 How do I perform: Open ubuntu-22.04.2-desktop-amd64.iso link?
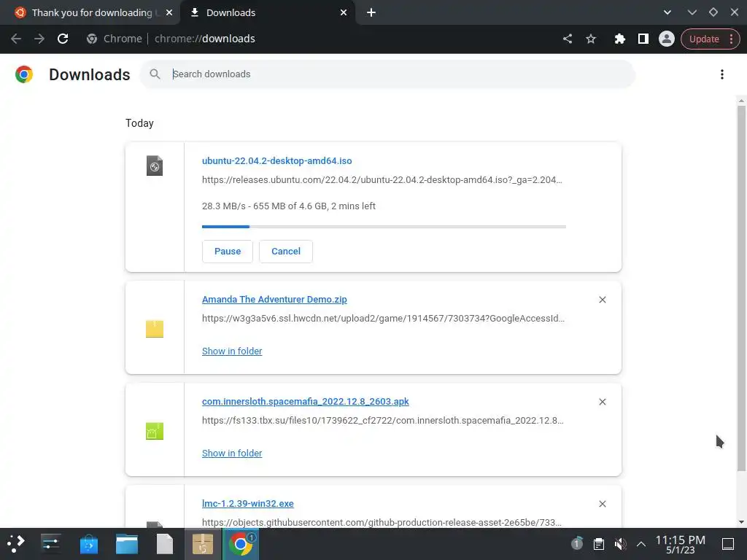tap(276, 161)
